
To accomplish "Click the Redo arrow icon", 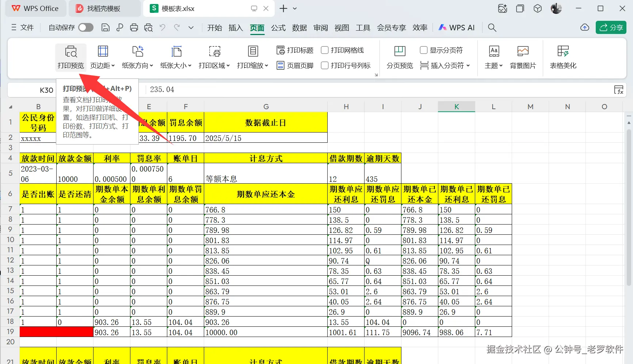I will coord(177,27).
